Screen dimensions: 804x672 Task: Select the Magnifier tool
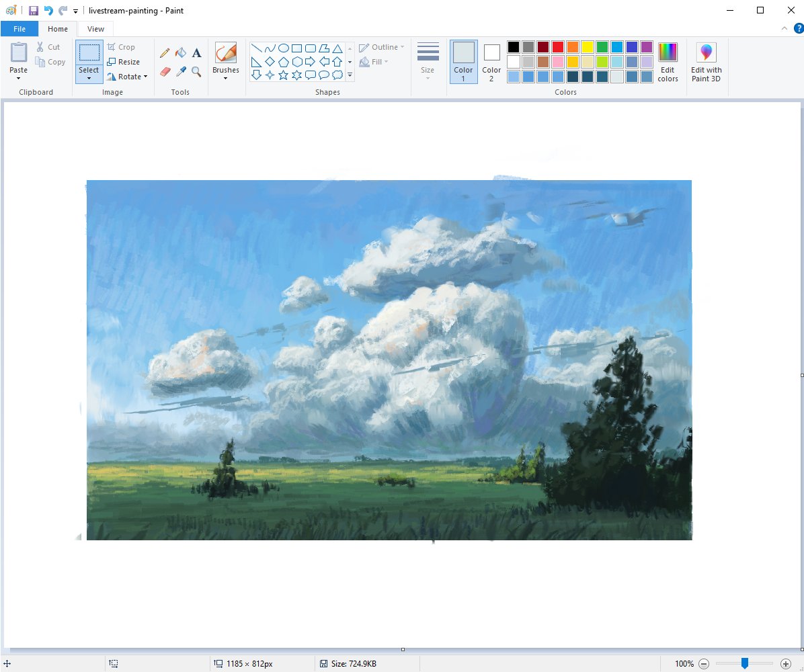coord(196,72)
